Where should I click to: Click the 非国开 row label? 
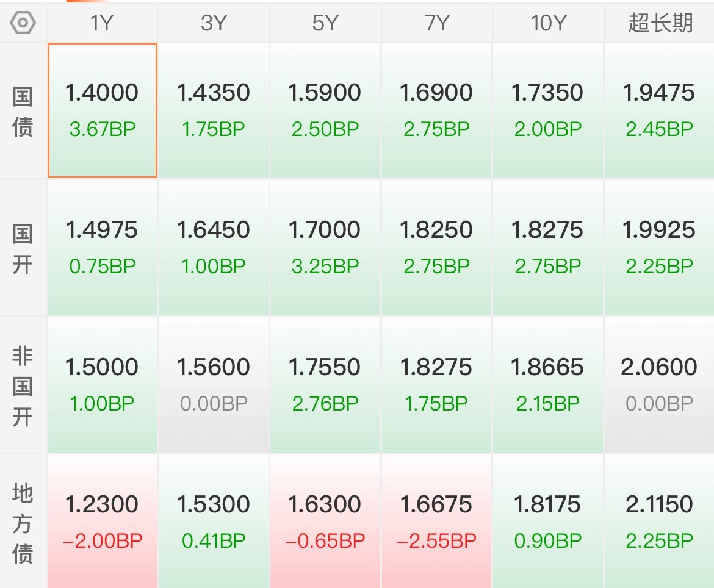[x=23, y=386]
